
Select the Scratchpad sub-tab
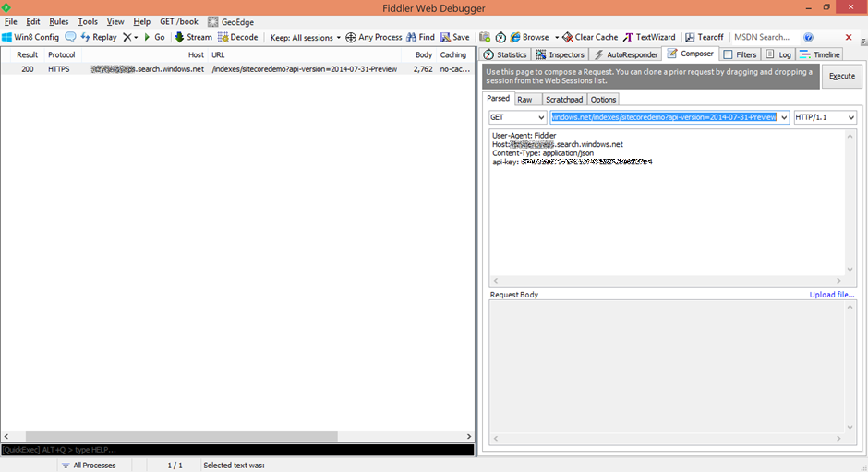pyautogui.click(x=564, y=100)
